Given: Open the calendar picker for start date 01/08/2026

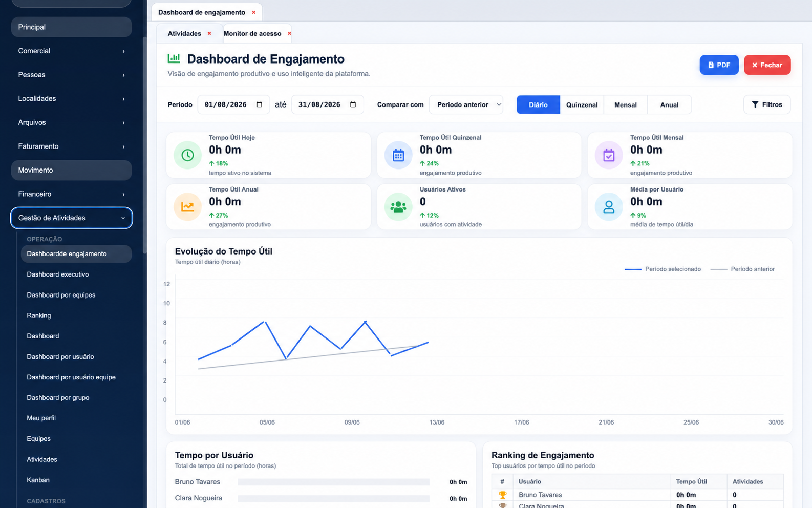Looking at the screenshot, I should (x=259, y=104).
